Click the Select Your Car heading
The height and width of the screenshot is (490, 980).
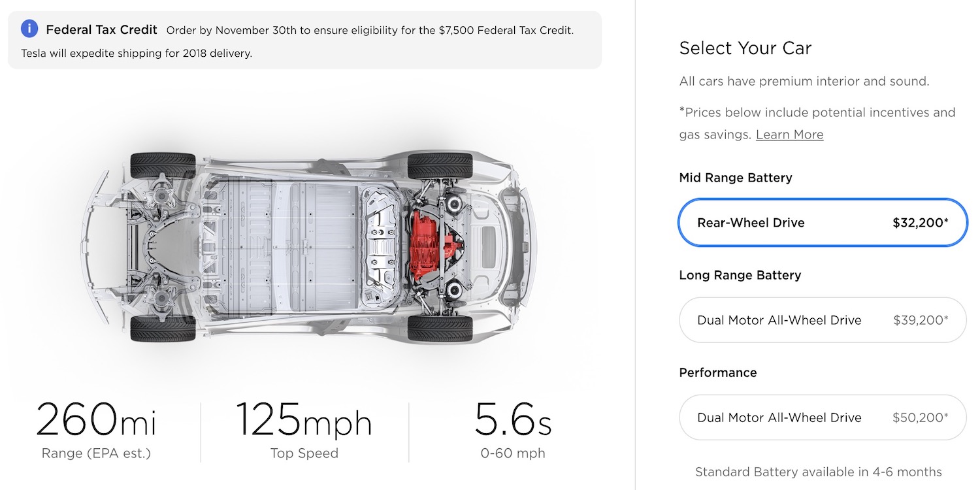745,48
